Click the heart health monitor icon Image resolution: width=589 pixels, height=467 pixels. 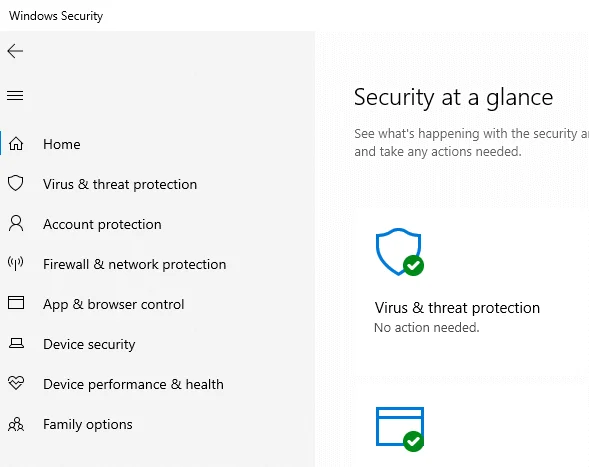(x=16, y=383)
